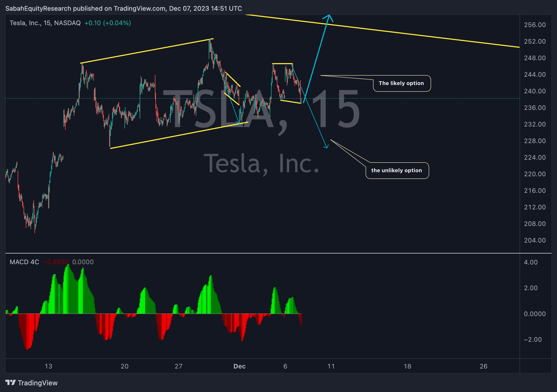The image size is (557, 392).
Task: Click the 252.00 price axis label
Action: click(x=535, y=41)
